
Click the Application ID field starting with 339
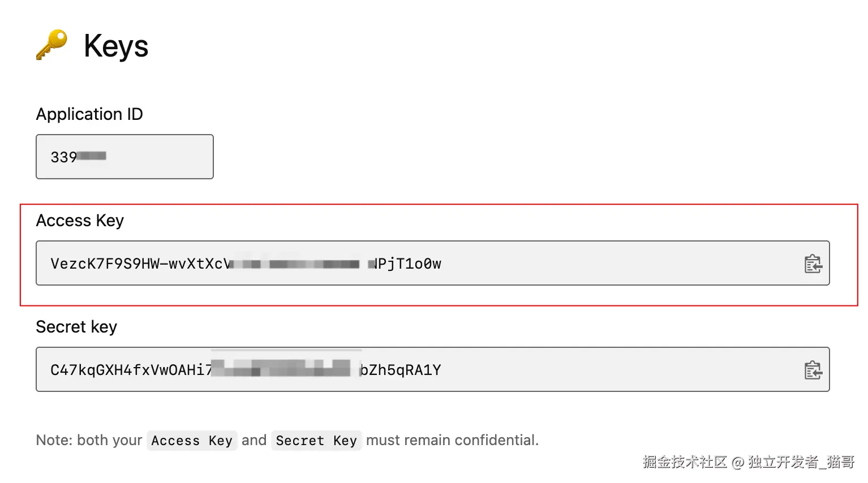pos(124,157)
